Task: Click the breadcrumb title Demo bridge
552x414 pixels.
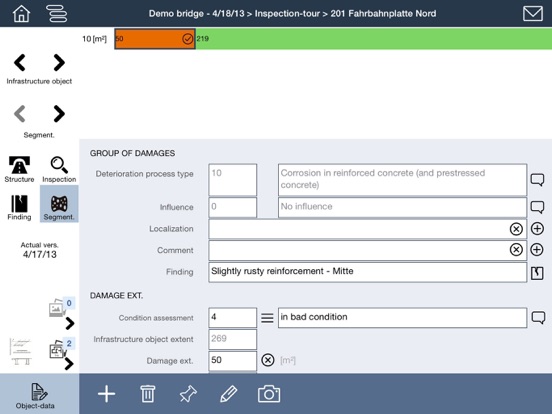Action: coord(292,14)
